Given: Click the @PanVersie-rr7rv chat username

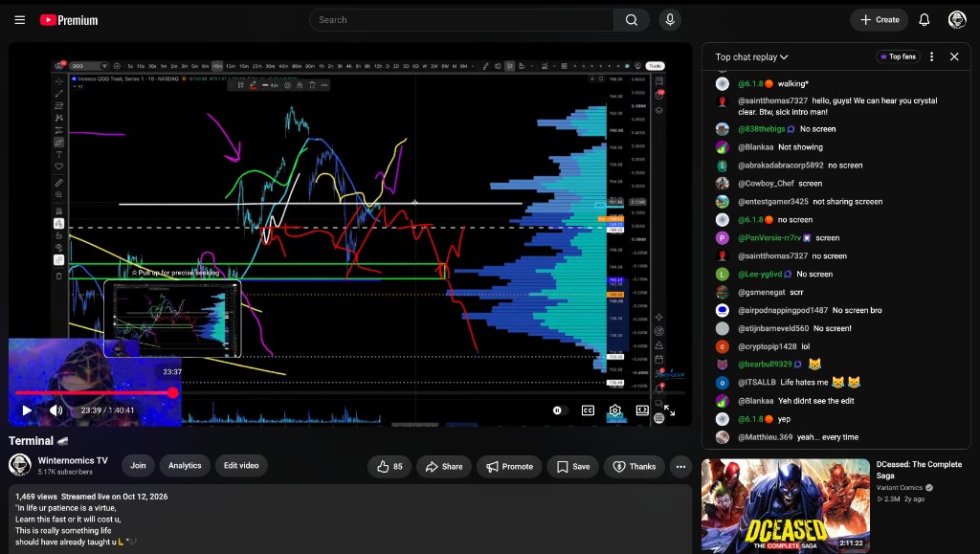Looking at the screenshot, I should pyautogui.click(x=769, y=238).
